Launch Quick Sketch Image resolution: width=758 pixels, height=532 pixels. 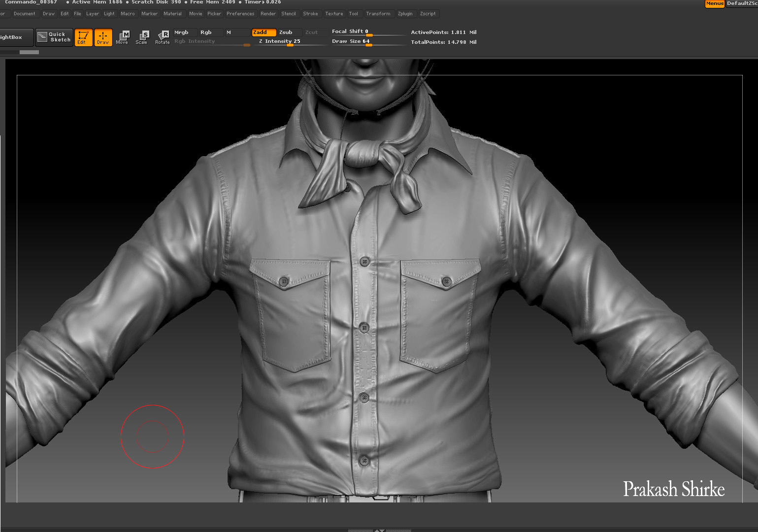54,37
